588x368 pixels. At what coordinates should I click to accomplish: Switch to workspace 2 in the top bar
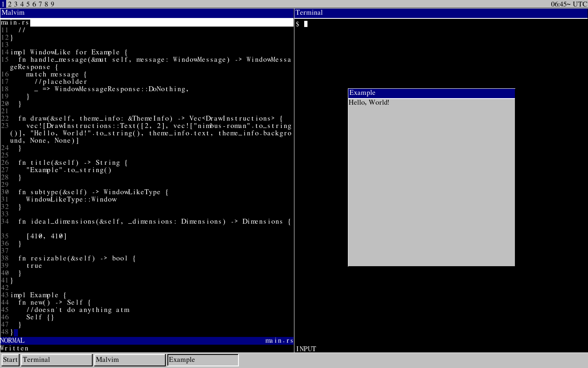(x=9, y=4)
